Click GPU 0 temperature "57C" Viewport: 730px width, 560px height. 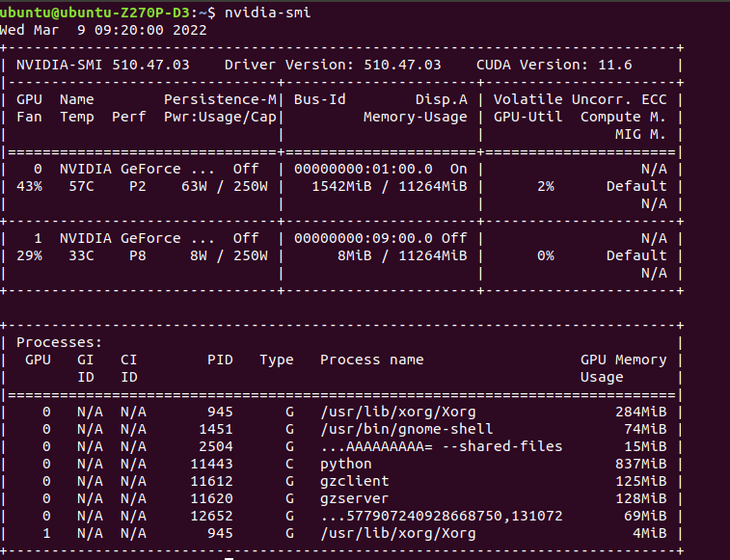pos(81,187)
